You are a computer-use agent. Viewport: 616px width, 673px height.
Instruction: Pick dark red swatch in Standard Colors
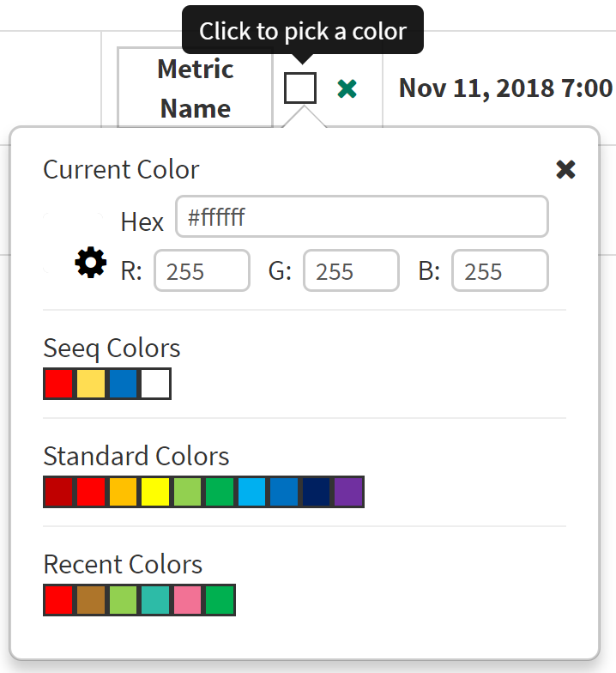[x=59, y=492]
